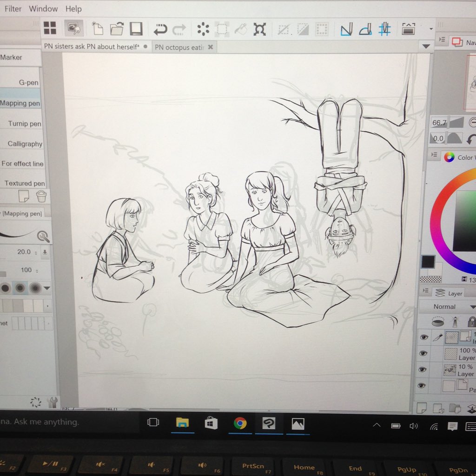Create copy of sub tool icon

click(x=24, y=196)
